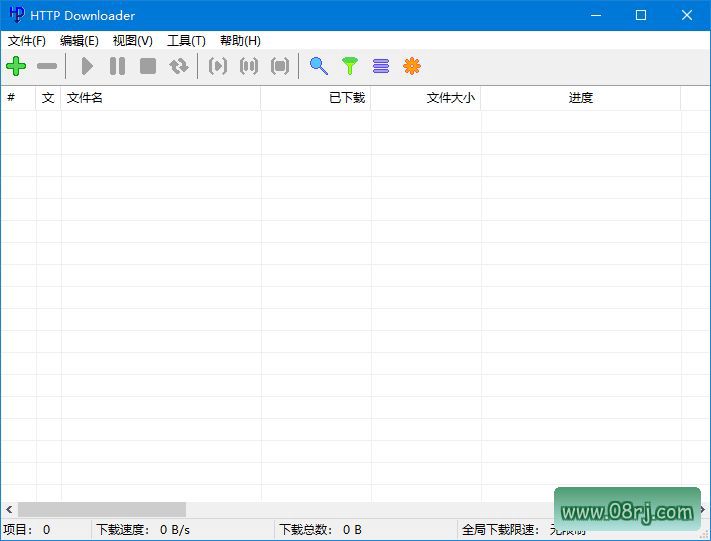Click the Pause toolbar icon

(117, 66)
